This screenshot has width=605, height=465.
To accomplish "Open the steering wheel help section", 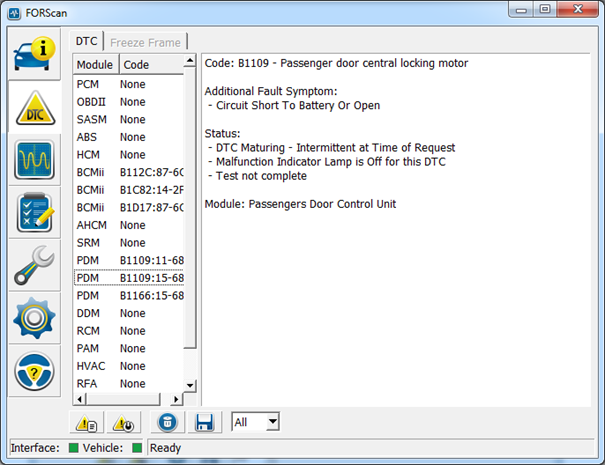I will (x=33, y=372).
